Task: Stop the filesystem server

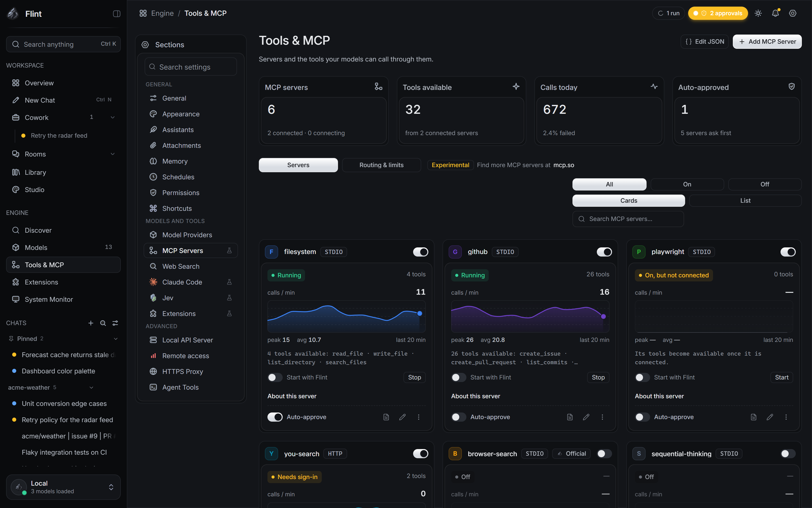Action: tap(414, 377)
